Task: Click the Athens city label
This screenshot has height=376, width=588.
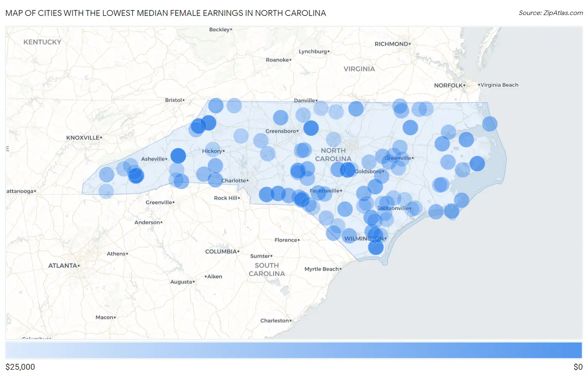Action: [x=116, y=254]
